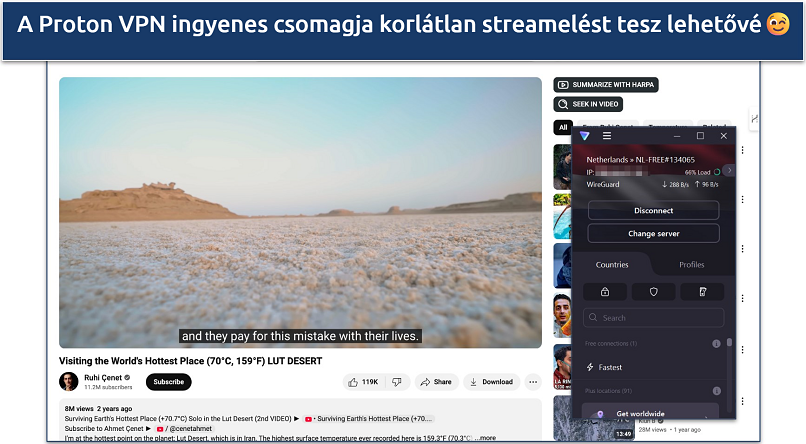The width and height of the screenshot is (806, 444).
Task: Open Ruhi Çenet channel avatar
Action: point(68,381)
